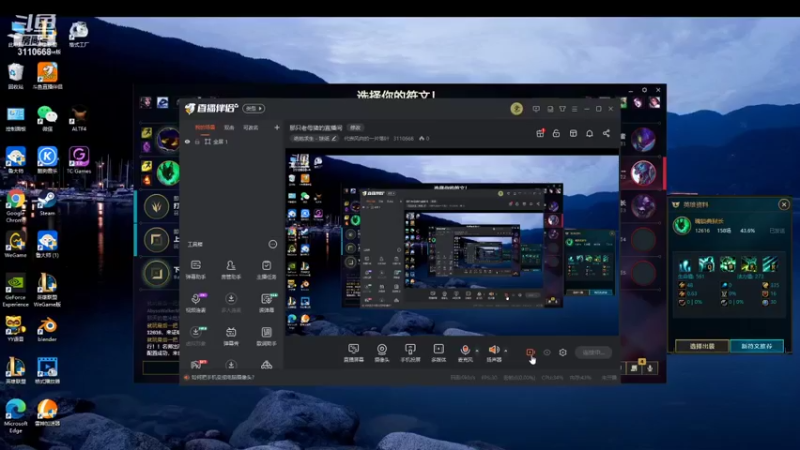Select the first scene tab highlighted in orange

(x=205, y=128)
